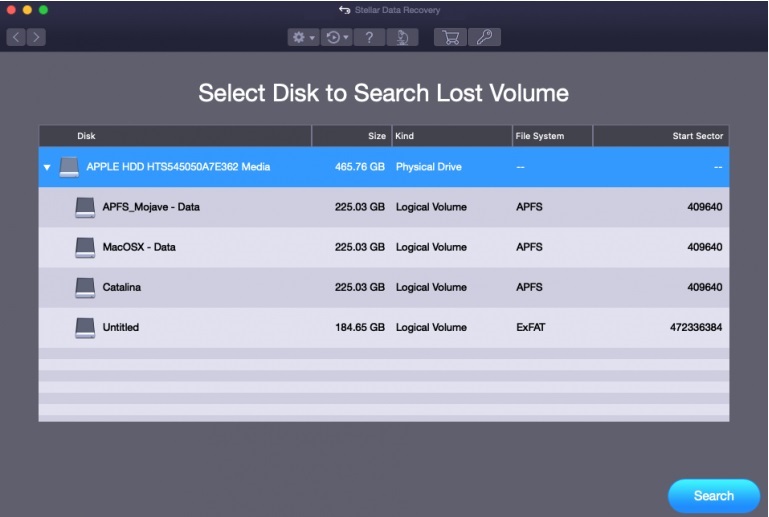Sort by the File System column header
The image size is (769, 517).
(552, 136)
